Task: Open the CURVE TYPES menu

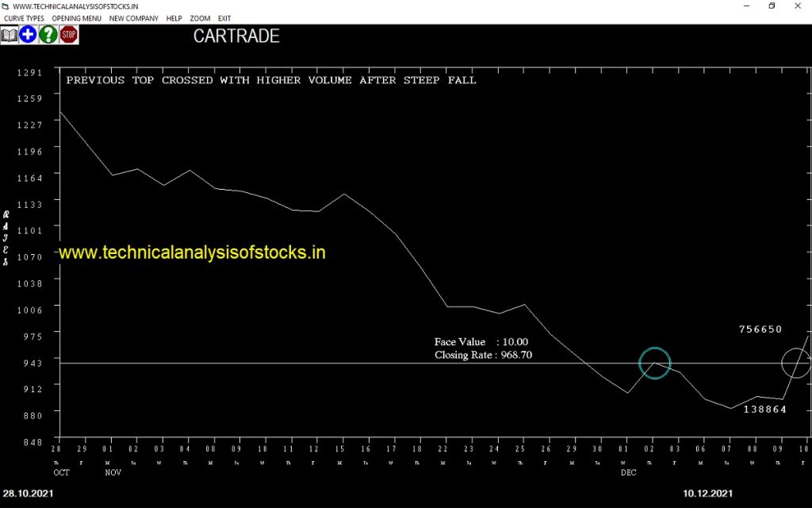Action: tap(25, 18)
